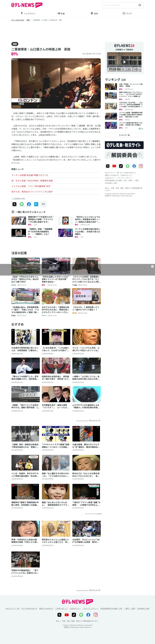Open the 前田健太以来のノーノー article
Image resolution: width=155 pixels, height=644 pixels.
click(87, 219)
